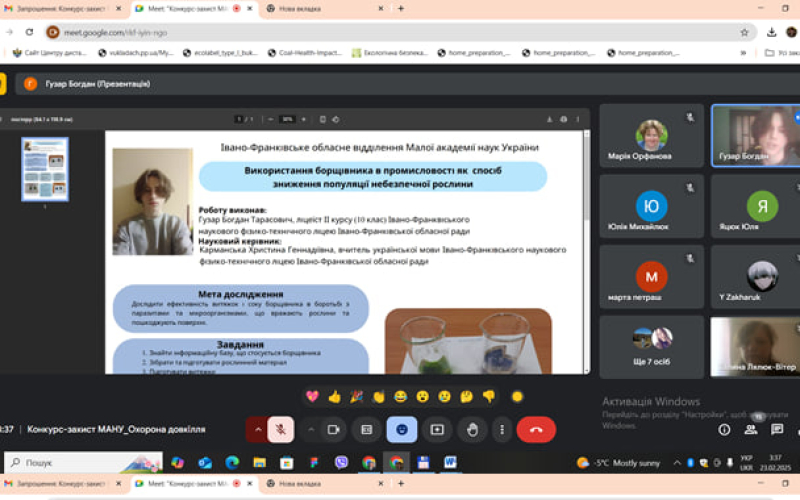This screenshot has height=500, width=800.
Task: Expand the Ще 7 осіб tile
Action: (652, 347)
